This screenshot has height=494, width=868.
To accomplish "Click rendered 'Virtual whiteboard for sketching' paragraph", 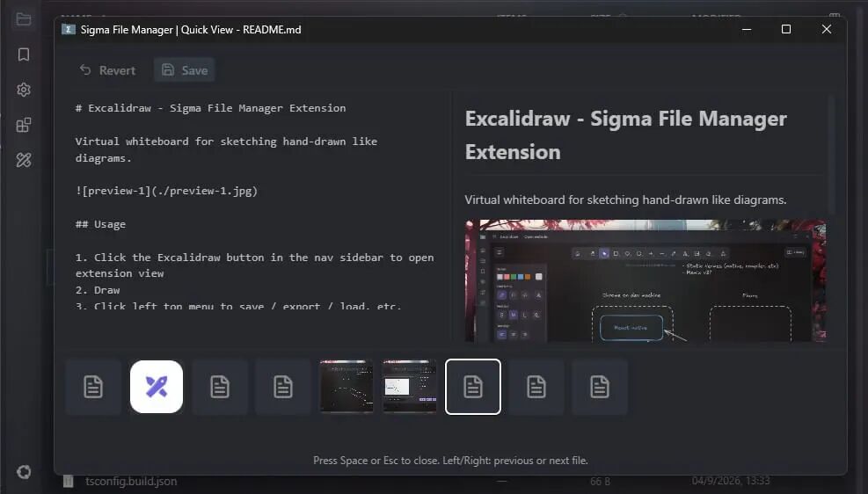I will coord(625,200).
